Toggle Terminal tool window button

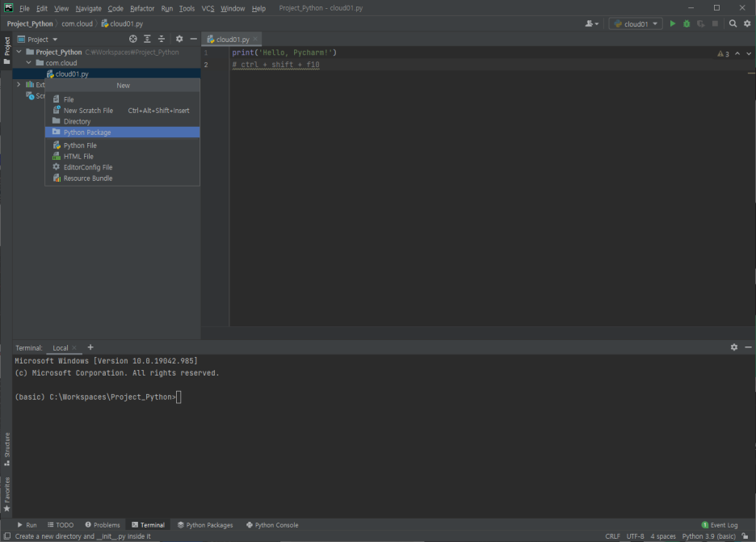pos(148,525)
